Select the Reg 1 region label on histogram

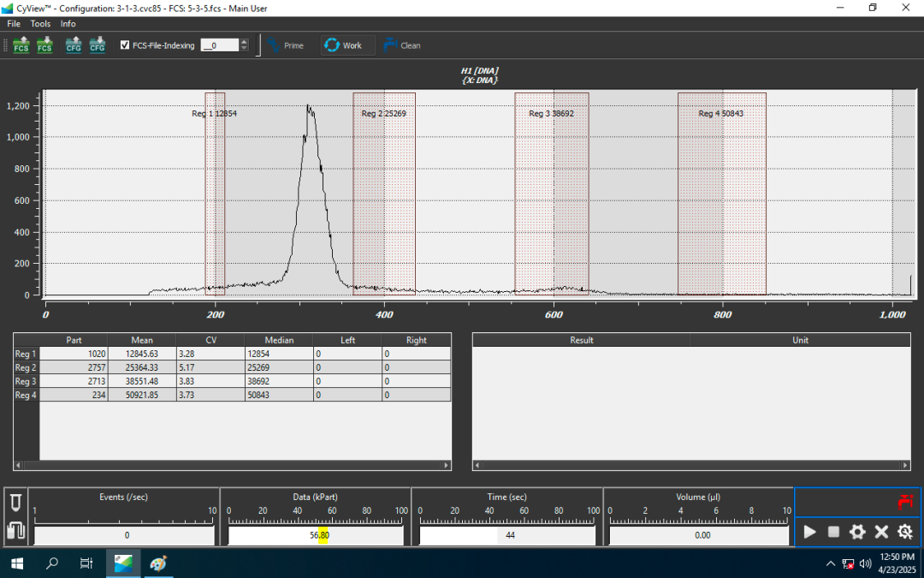215,113
